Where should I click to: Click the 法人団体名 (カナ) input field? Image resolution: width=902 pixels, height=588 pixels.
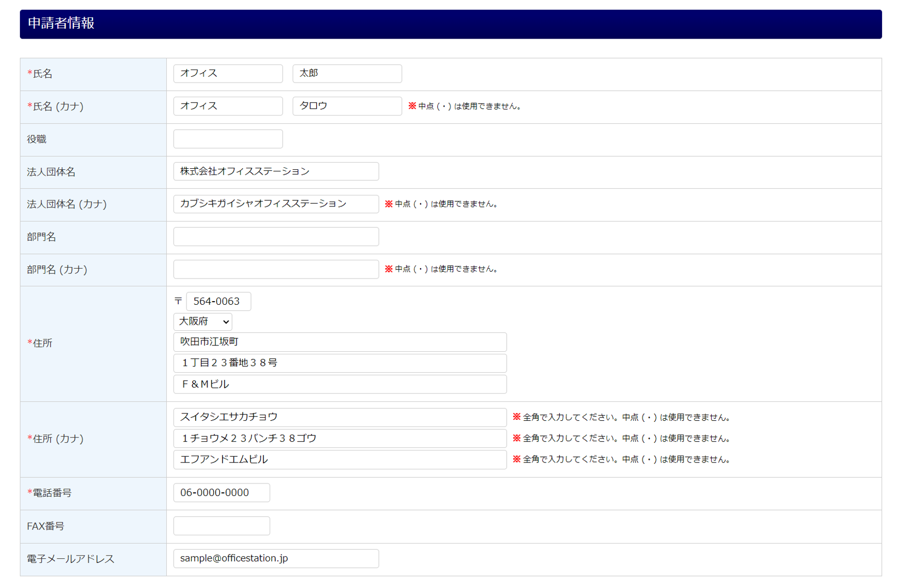click(276, 204)
